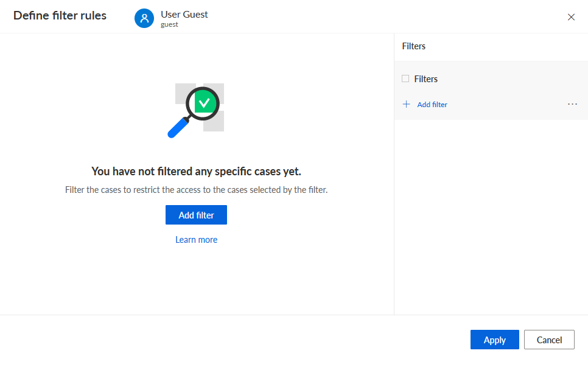Viewport: 588px width, 370px height.
Task: Click the Filters panel heading
Action: click(x=414, y=46)
